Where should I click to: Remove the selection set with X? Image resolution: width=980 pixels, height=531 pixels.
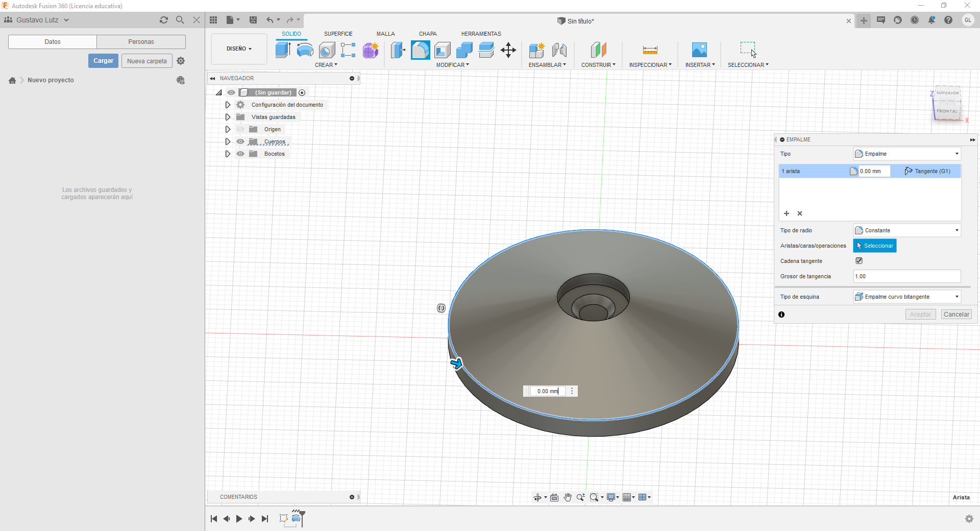(800, 213)
